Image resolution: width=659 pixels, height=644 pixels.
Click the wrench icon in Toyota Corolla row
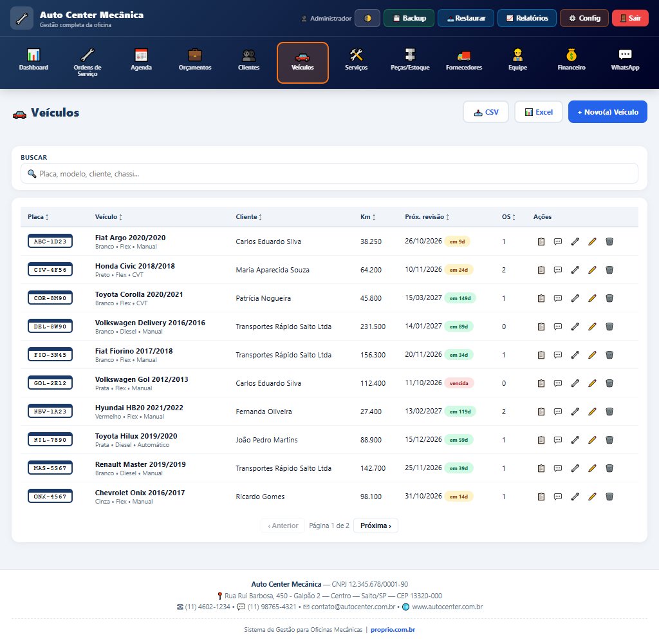[575, 298]
